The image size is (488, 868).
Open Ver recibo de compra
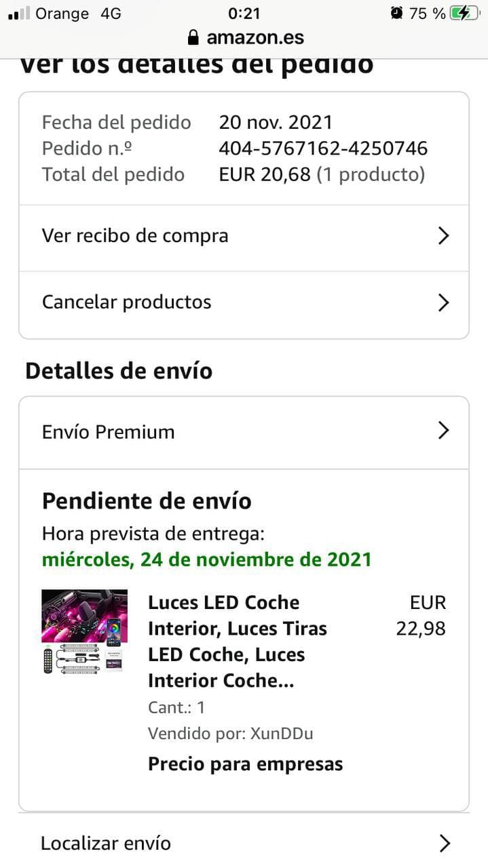(136, 236)
